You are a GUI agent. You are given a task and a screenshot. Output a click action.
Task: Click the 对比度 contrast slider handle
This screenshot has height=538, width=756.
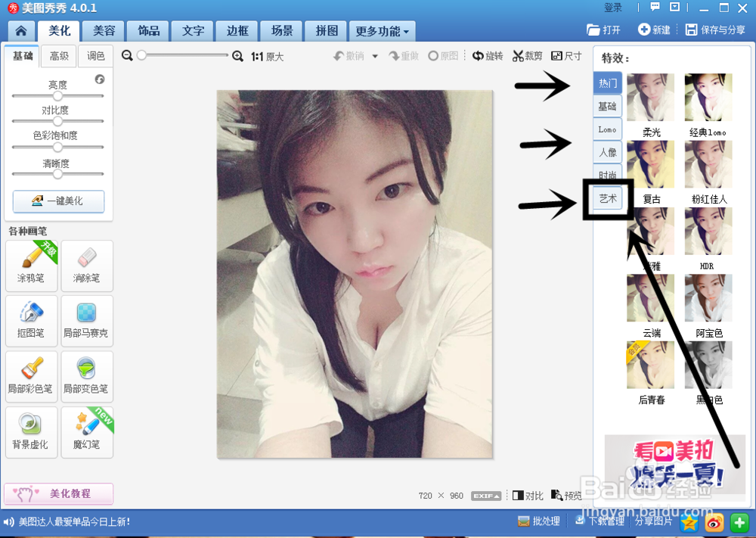pos(57,120)
